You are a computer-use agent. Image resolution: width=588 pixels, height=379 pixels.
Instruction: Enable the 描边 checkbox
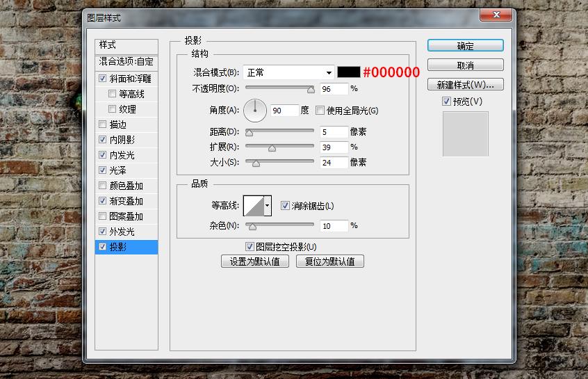click(x=102, y=124)
